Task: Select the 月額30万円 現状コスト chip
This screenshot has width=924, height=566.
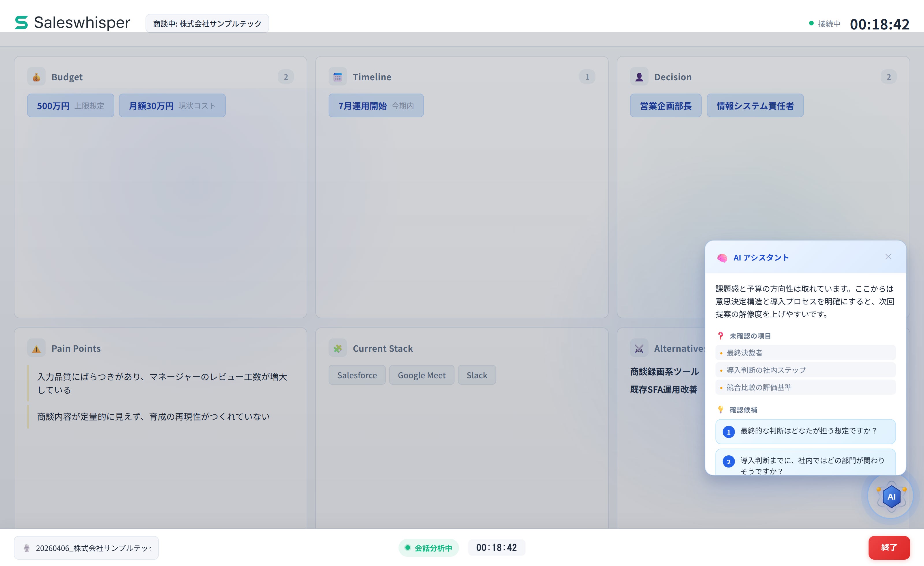Action: (x=172, y=106)
